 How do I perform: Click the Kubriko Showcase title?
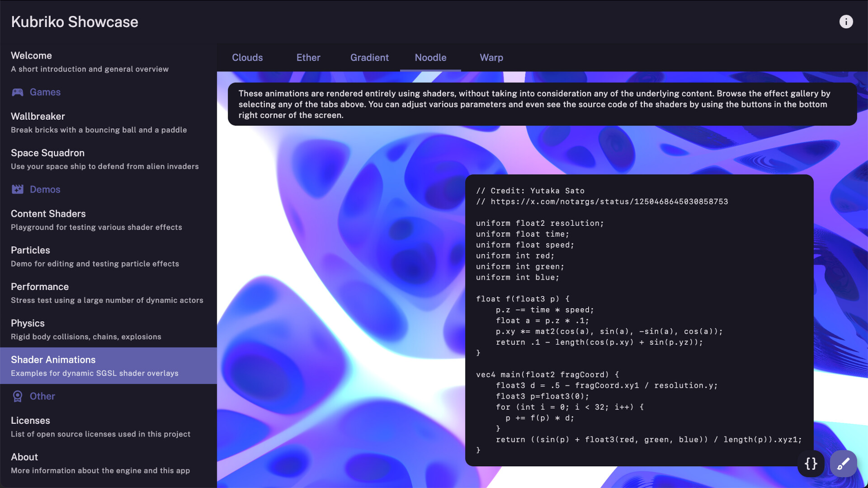point(75,22)
